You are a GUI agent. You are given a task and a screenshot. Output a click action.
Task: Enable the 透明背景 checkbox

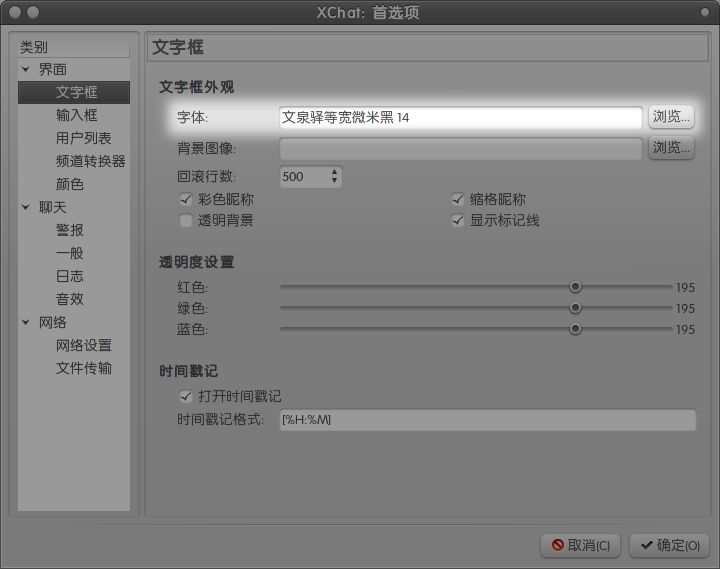point(186,220)
